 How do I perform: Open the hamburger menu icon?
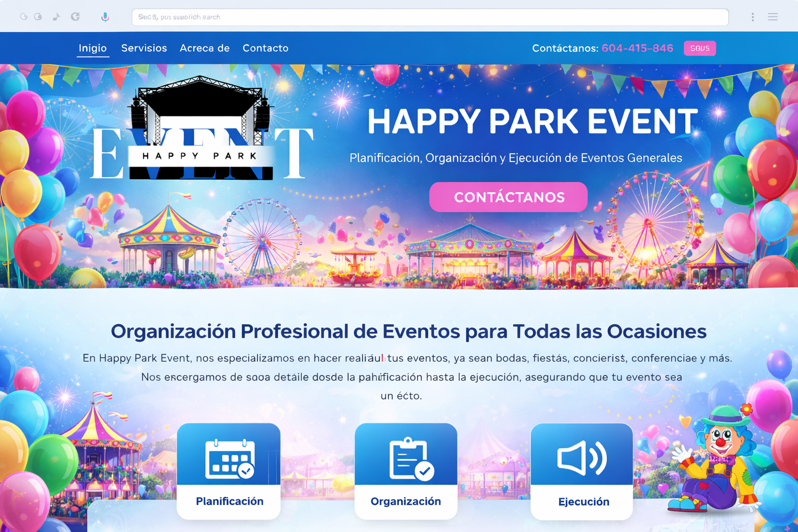[x=773, y=17]
